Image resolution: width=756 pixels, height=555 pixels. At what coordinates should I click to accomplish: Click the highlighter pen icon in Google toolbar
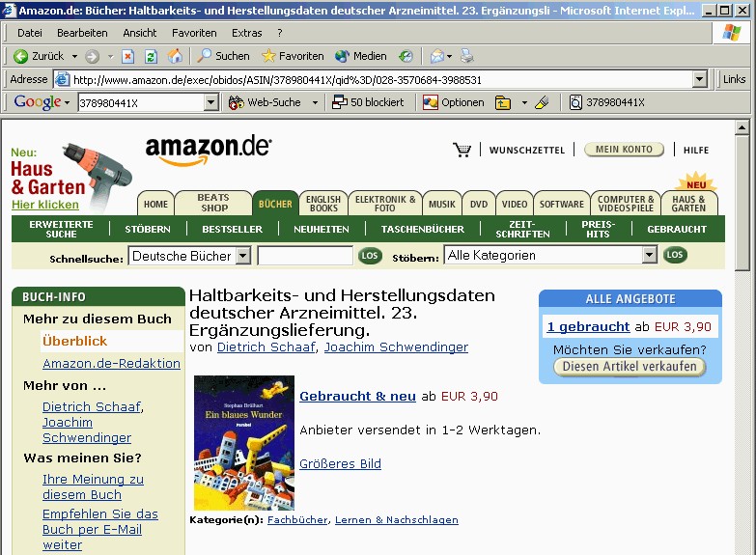click(x=542, y=102)
